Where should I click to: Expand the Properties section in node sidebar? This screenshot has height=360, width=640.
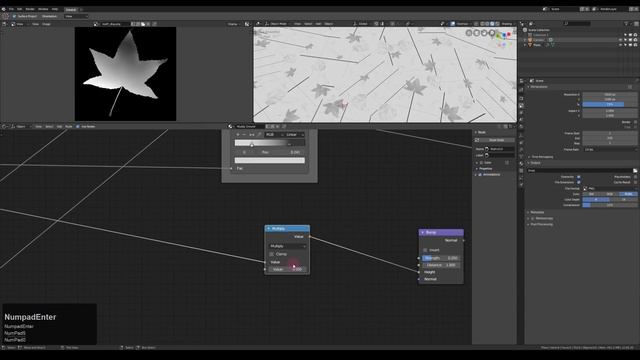(484, 169)
